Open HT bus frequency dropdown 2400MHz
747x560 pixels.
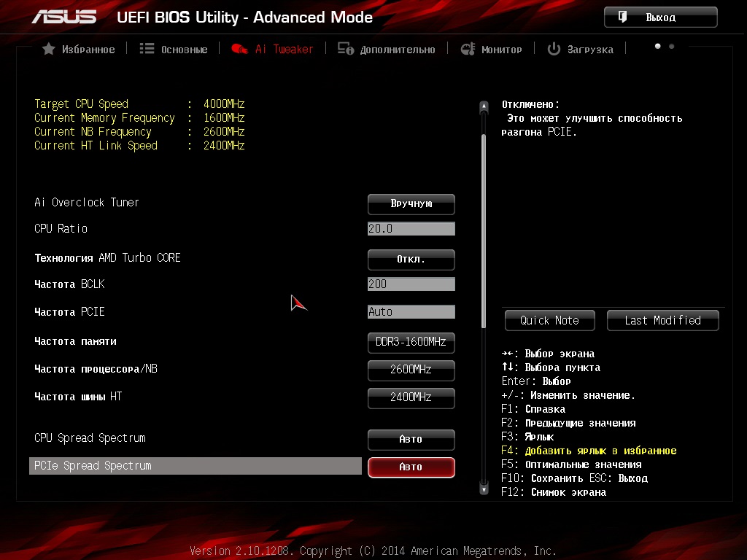click(x=411, y=397)
